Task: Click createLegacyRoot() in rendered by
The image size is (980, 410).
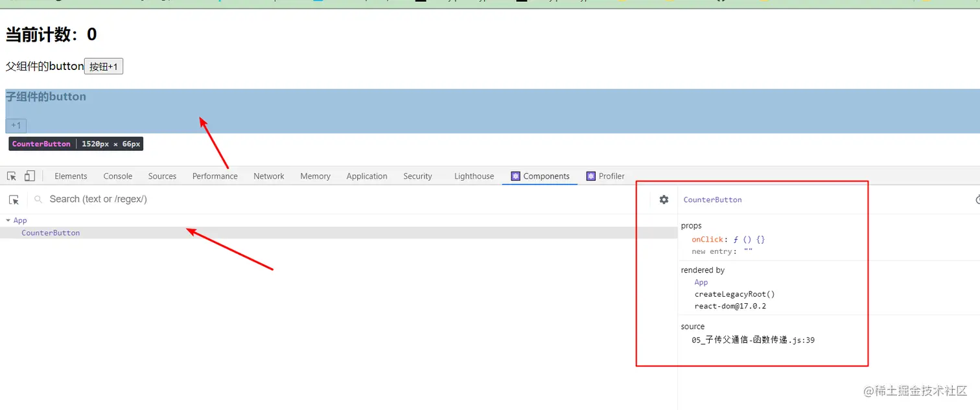Action: [734, 294]
